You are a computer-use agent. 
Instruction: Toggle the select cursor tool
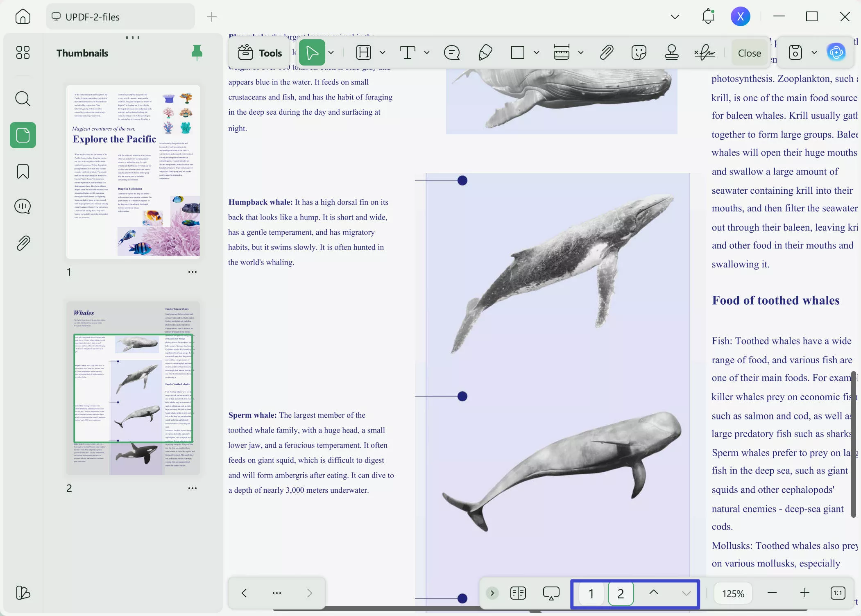click(x=312, y=53)
